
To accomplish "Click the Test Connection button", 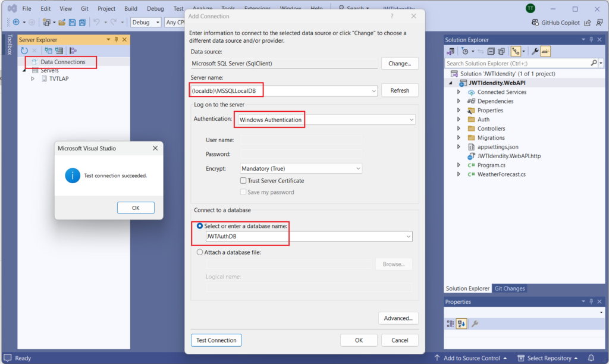I will click(x=216, y=340).
